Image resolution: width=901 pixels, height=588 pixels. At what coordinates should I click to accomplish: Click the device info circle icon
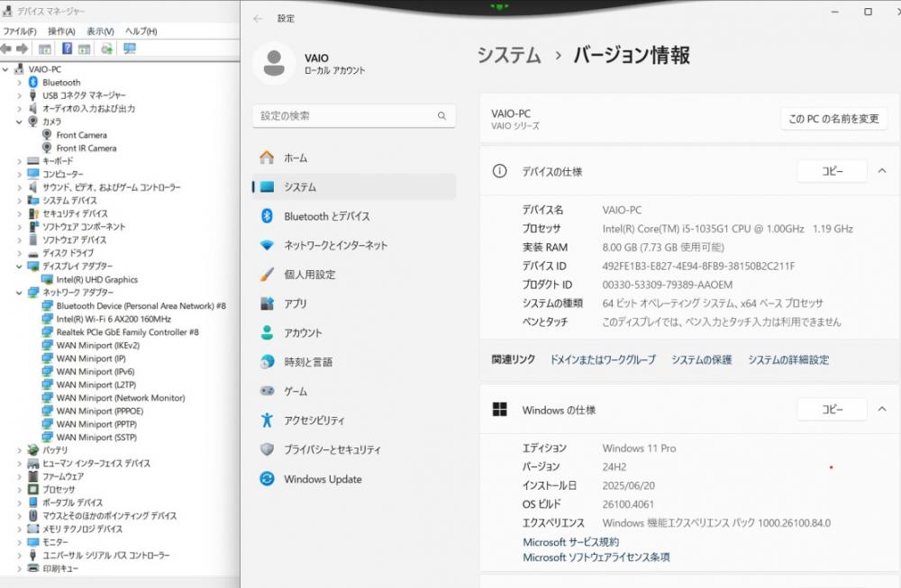(500, 171)
